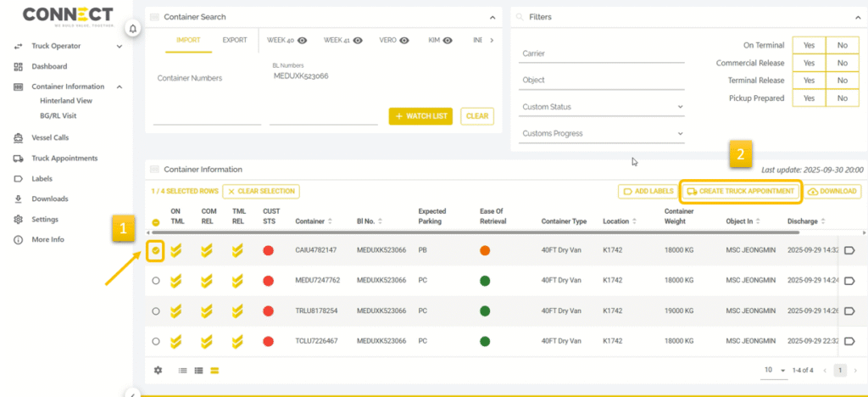Deselect the checked CAIU4782147 row checkbox
This screenshot has width=868, height=397.
pos(156,250)
